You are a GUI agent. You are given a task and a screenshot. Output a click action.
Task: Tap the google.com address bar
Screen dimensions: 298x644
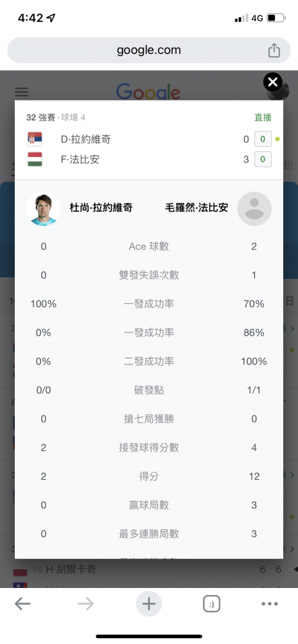click(x=149, y=50)
